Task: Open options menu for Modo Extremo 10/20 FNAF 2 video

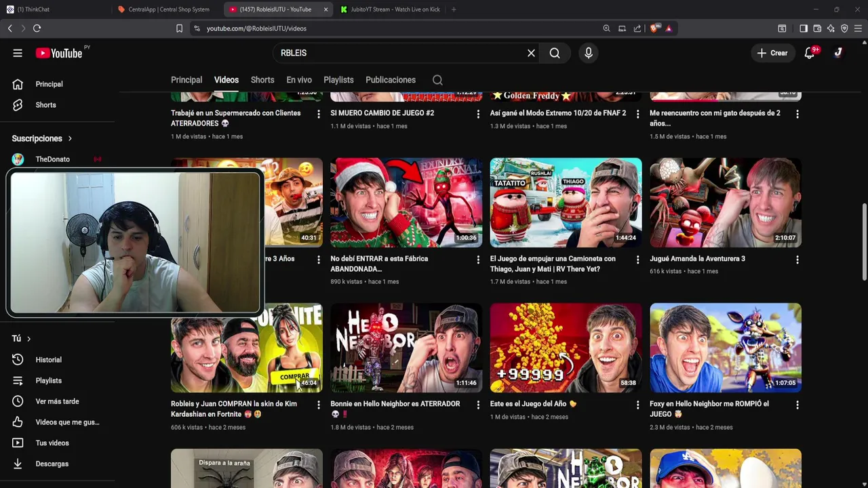Action: [637, 115]
